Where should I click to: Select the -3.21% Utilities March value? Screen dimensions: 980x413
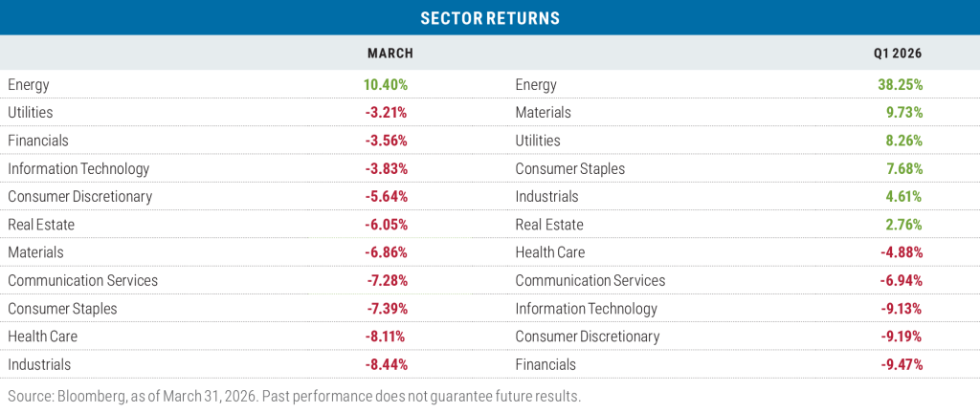386,113
